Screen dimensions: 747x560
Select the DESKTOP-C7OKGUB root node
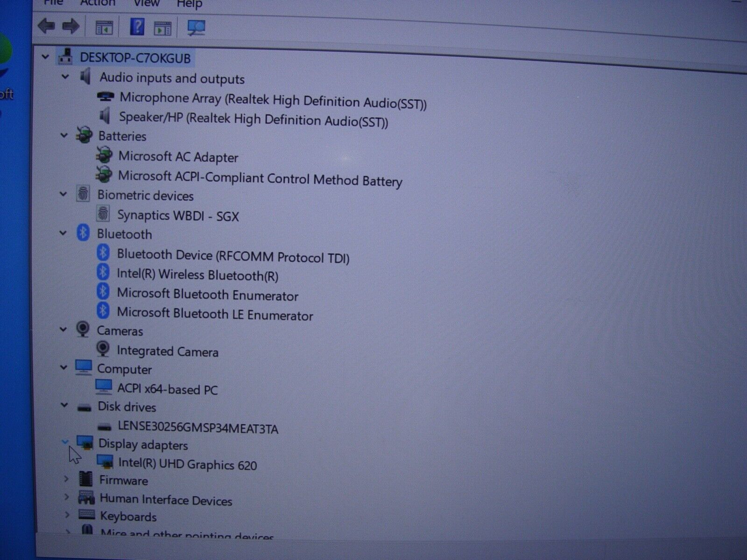[x=135, y=58]
